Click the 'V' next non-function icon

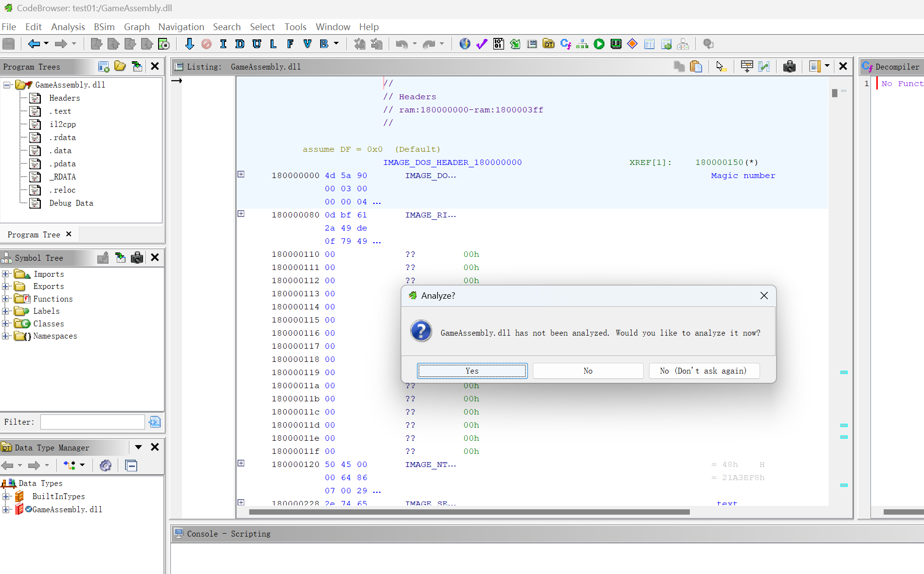click(307, 44)
